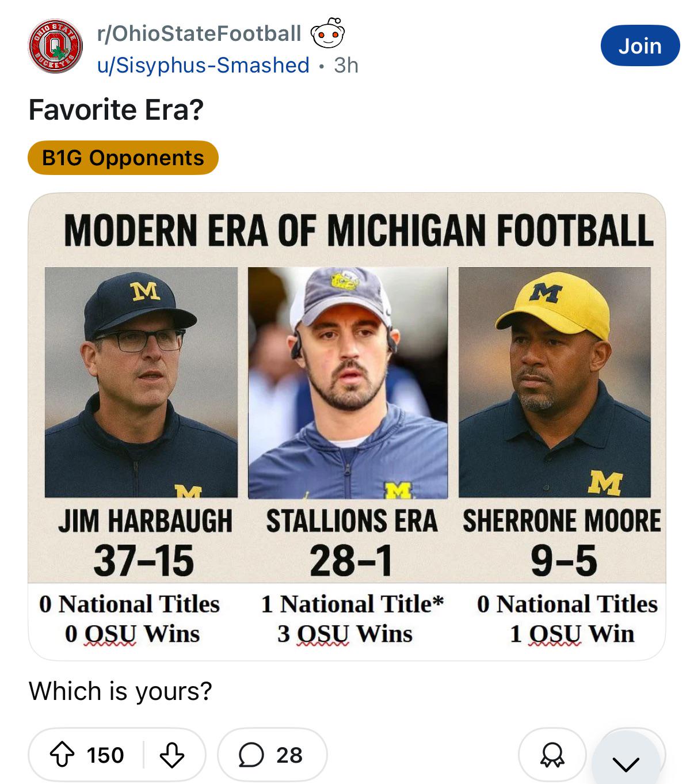Tap the "Which is yours?" body text

click(120, 691)
